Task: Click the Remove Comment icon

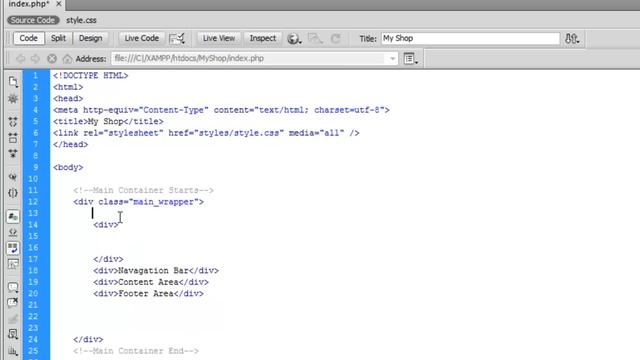Action: [13, 303]
